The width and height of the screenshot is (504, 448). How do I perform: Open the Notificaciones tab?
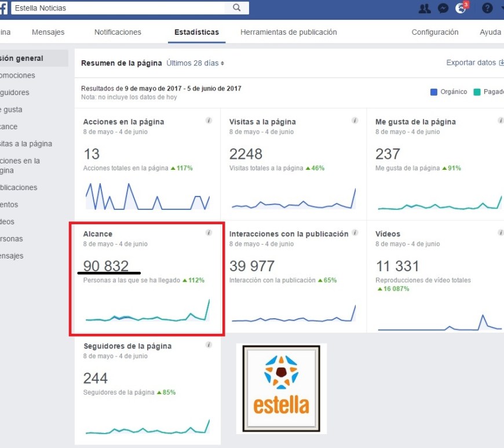(118, 32)
